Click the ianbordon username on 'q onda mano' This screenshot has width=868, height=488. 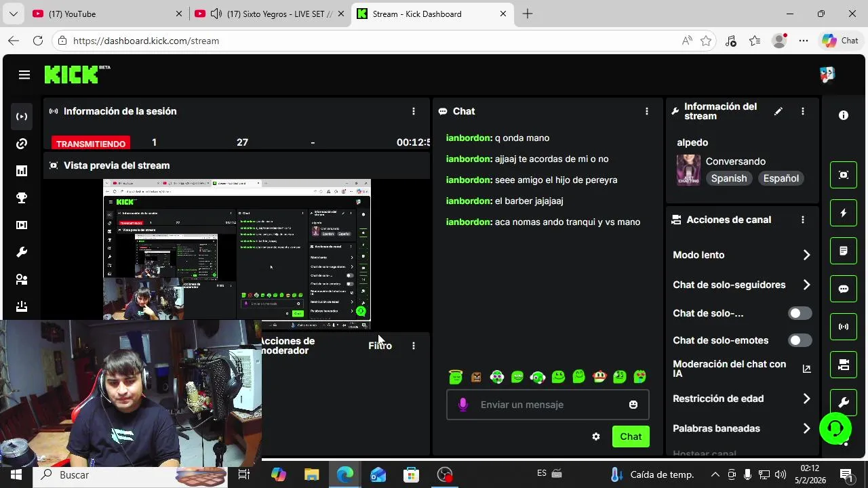469,138
